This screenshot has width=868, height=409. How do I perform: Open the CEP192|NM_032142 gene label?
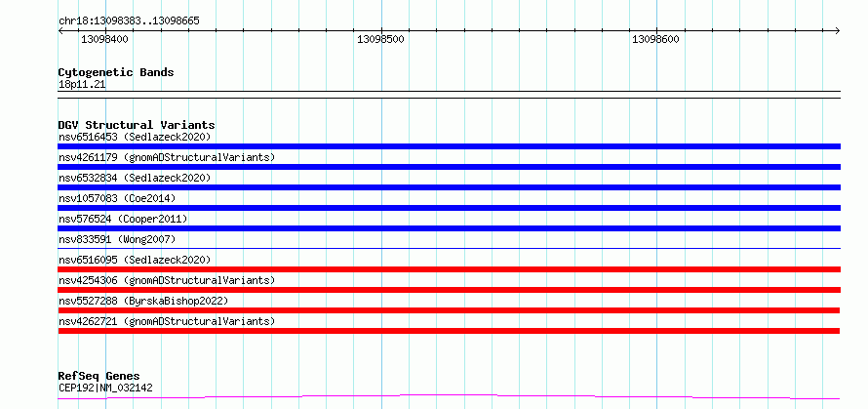(x=105, y=388)
